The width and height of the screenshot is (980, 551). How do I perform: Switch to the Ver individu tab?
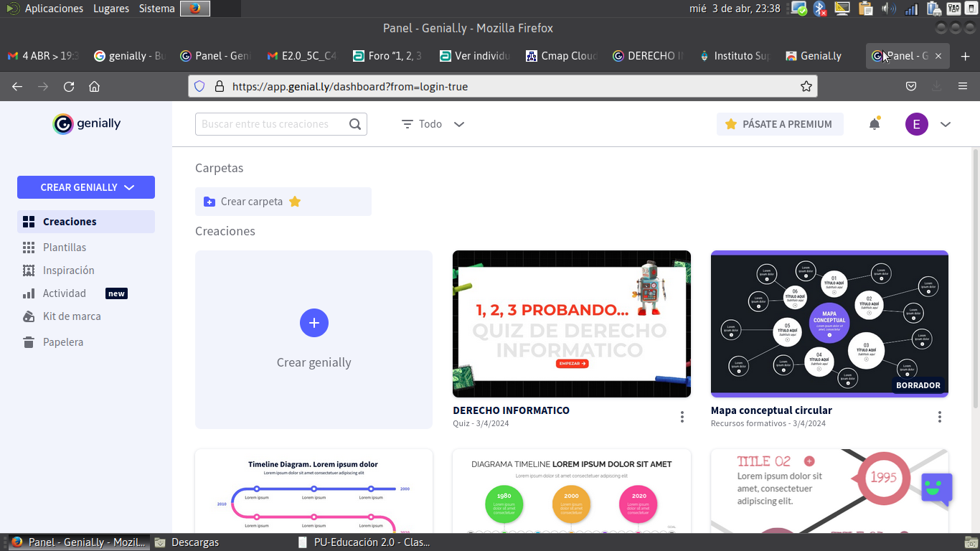(x=474, y=56)
